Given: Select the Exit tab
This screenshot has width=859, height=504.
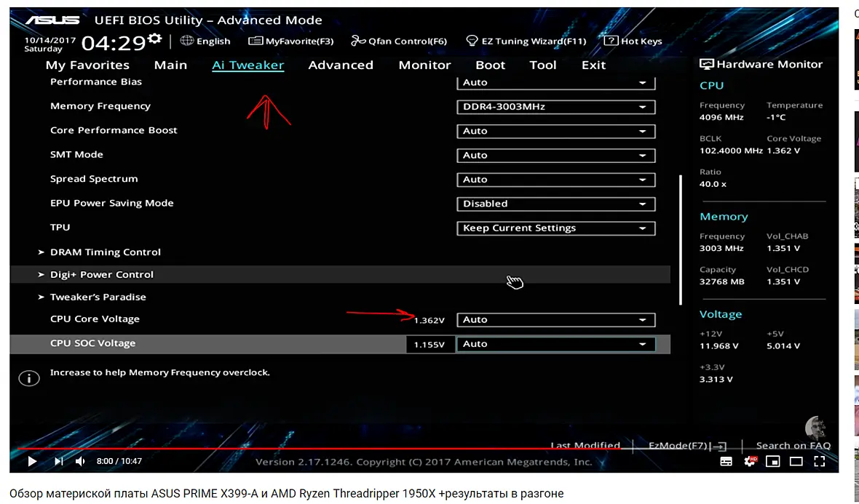Looking at the screenshot, I should (x=593, y=65).
